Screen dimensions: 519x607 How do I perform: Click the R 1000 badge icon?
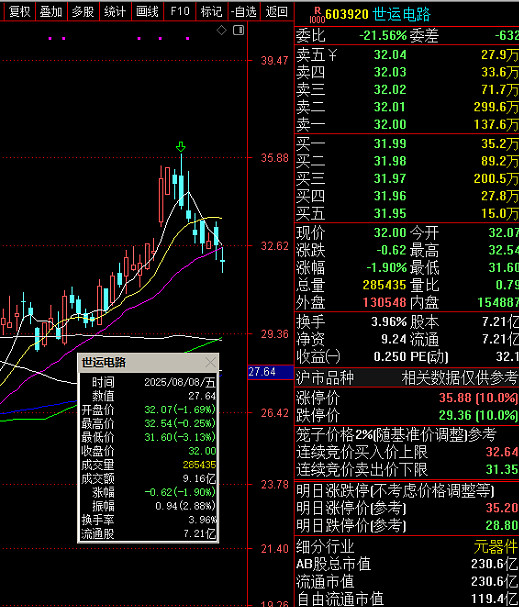click(317, 15)
